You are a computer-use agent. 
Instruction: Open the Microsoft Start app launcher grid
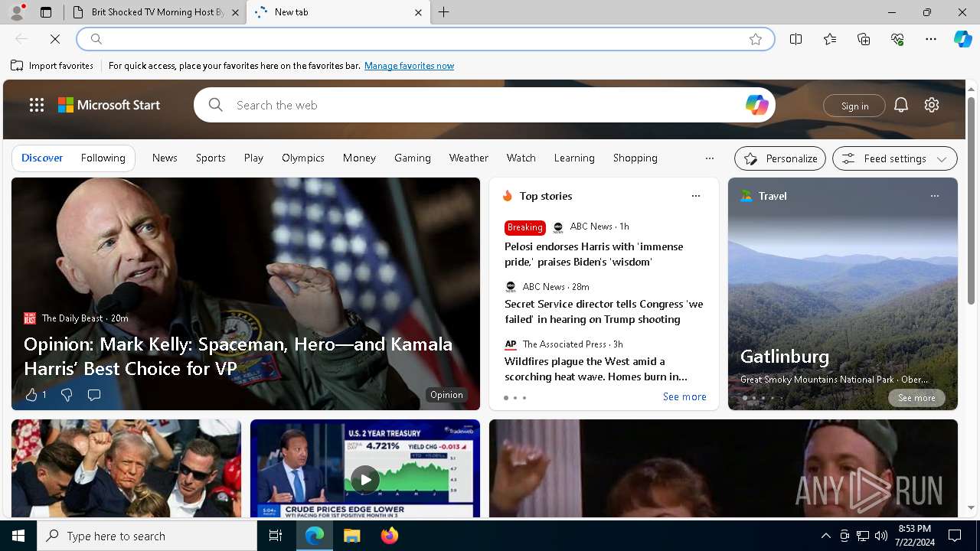point(36,105)
